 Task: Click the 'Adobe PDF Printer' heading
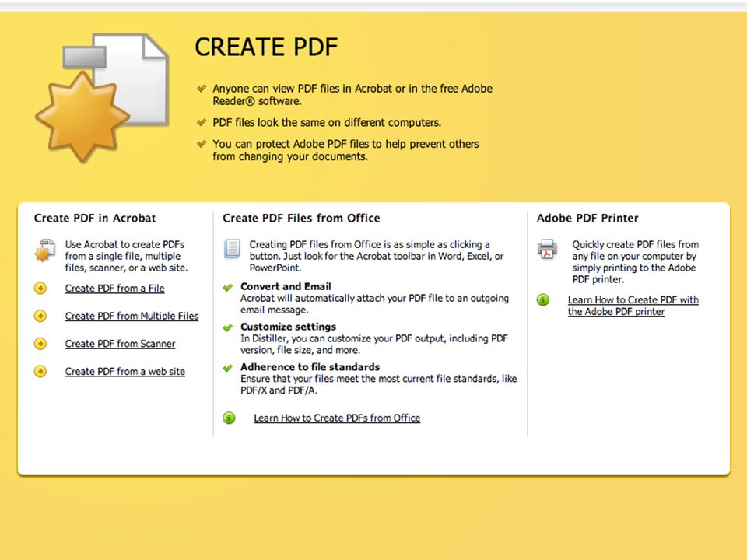pos(587,218)
